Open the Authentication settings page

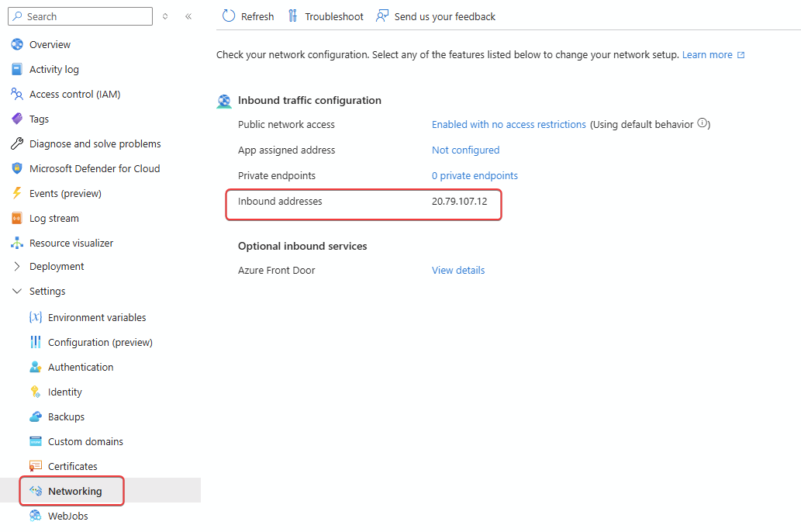81,367
